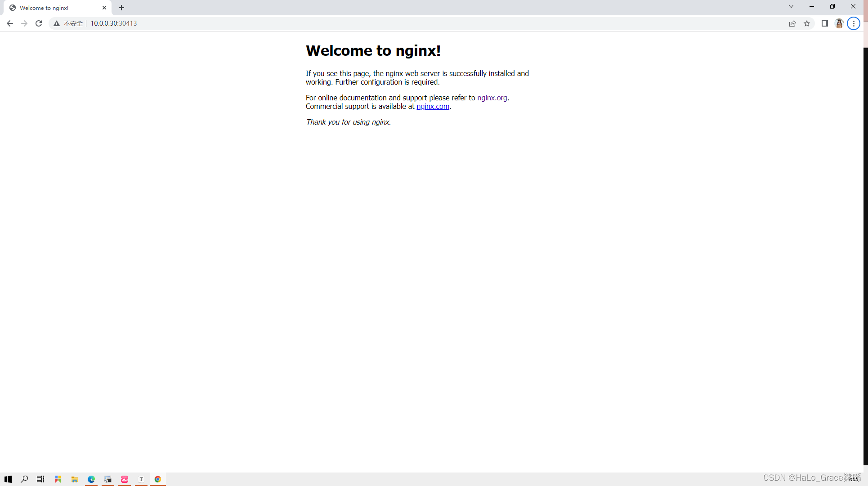Open the browser side panel
The image size is (868, 486).
click(x=825, y=23)
